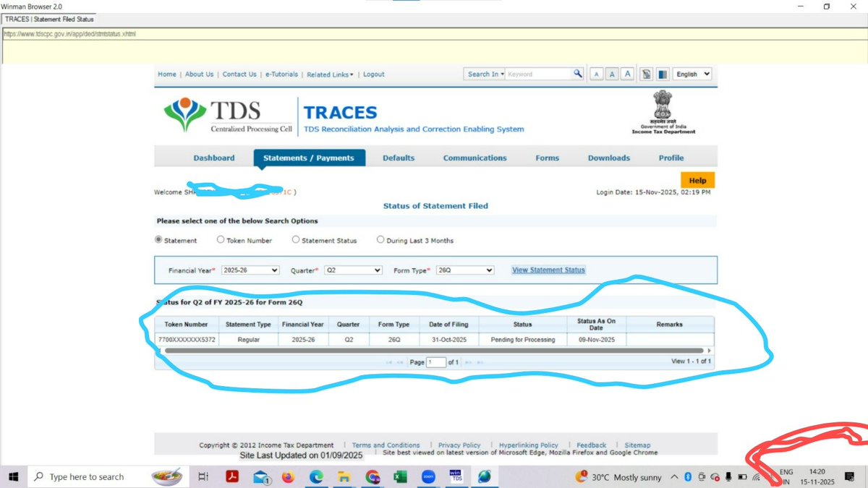Open the Communications tab

475,158
